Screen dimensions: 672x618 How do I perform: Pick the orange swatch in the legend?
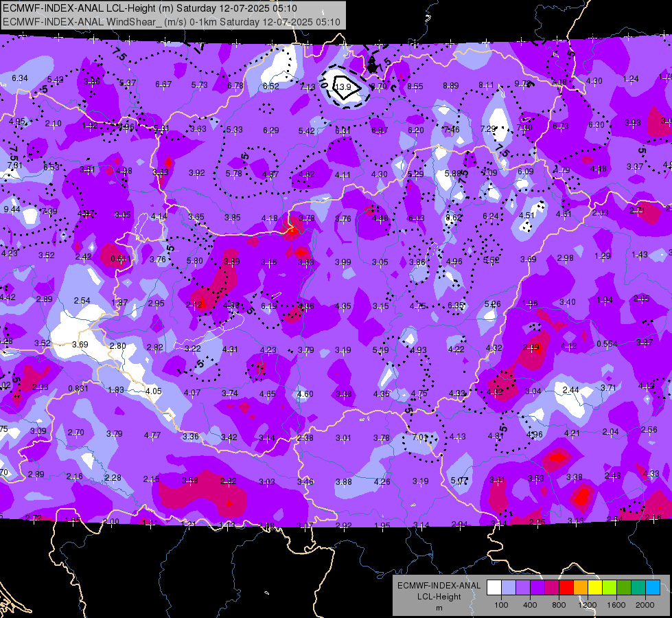click(581, 588)
